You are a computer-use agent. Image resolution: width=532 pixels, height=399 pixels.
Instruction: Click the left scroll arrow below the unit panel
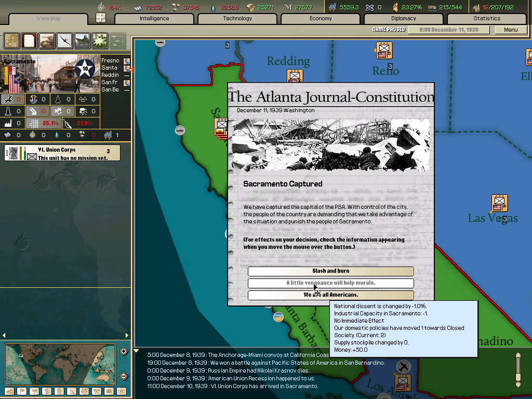4,335
